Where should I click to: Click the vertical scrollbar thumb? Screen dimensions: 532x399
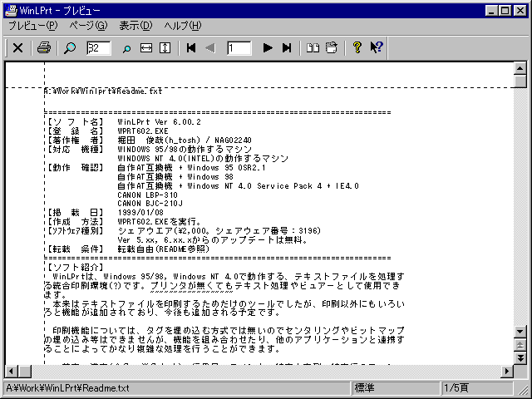(520, 81)
